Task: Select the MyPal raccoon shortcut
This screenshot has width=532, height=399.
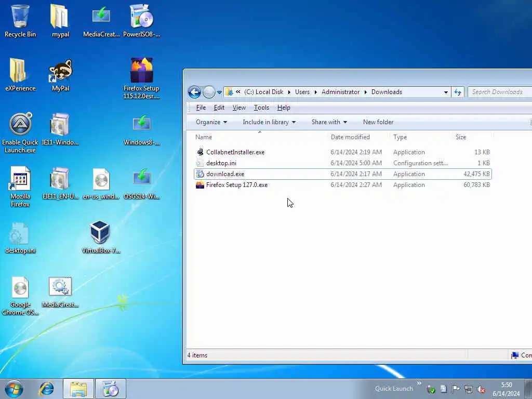Action: 60,75
